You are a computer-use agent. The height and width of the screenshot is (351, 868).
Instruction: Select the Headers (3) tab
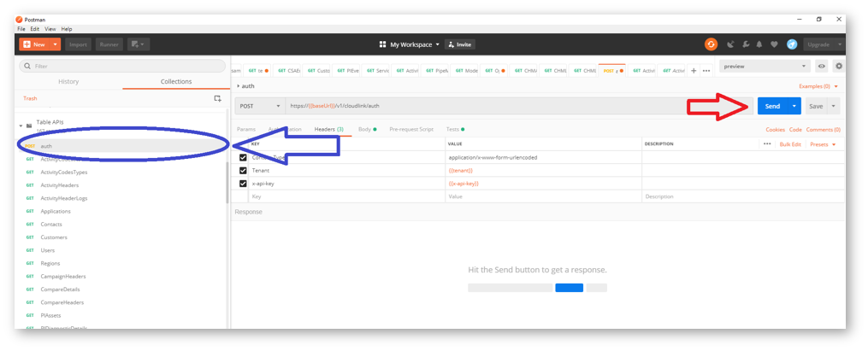[329, 129]
